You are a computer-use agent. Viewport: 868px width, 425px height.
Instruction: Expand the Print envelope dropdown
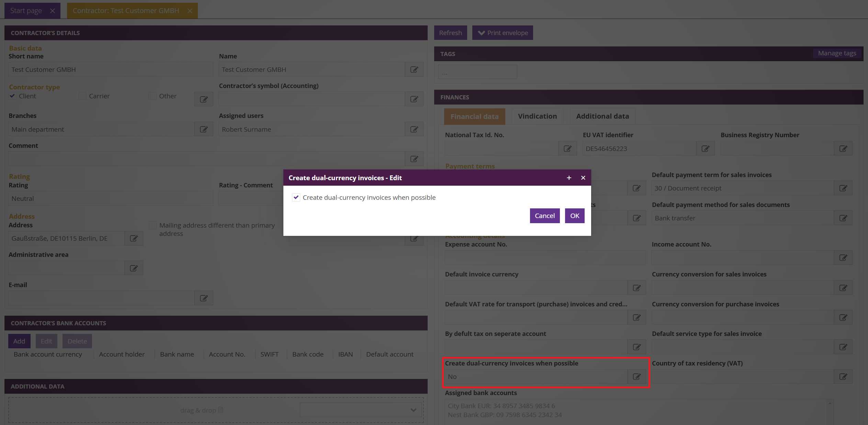point(503,33)
